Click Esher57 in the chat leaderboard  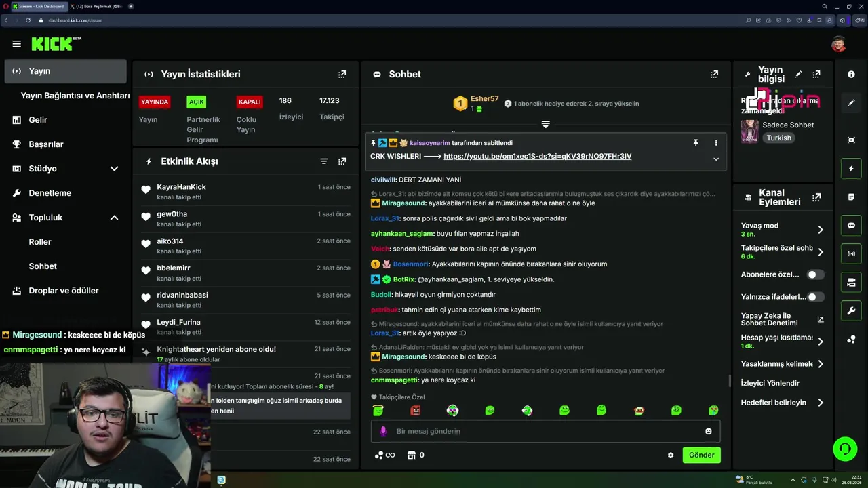coord(484,99)
